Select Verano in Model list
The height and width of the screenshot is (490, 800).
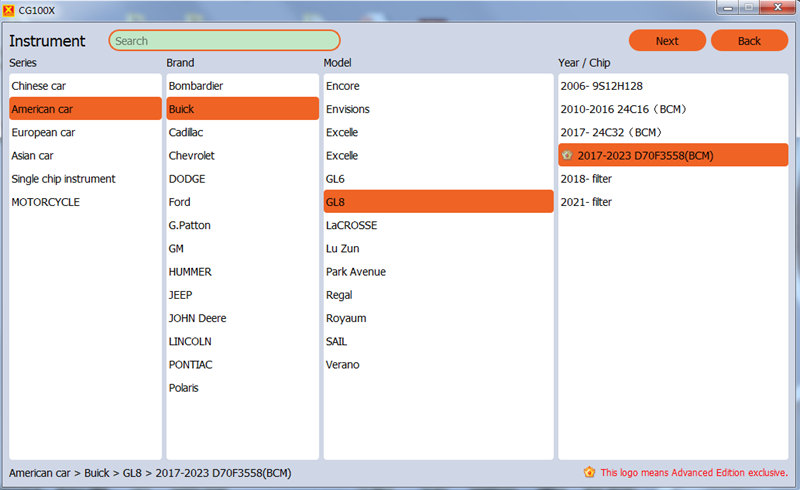pyautogui.click(x=343, y=365)
